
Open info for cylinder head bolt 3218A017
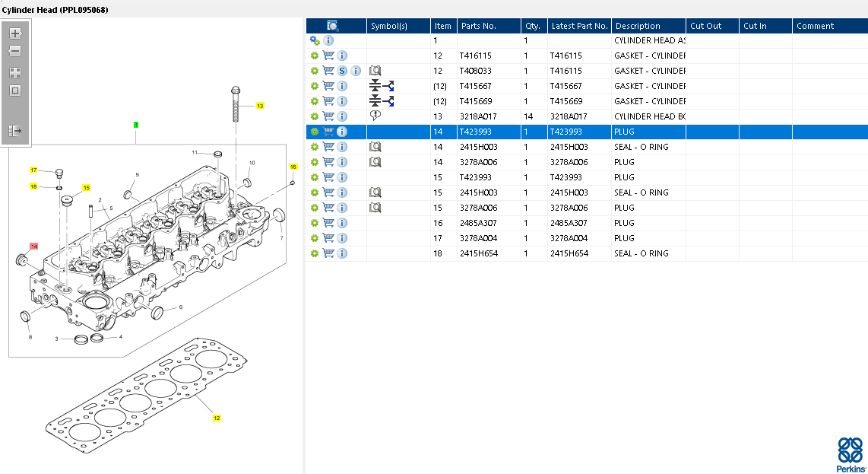click(342, 116)
